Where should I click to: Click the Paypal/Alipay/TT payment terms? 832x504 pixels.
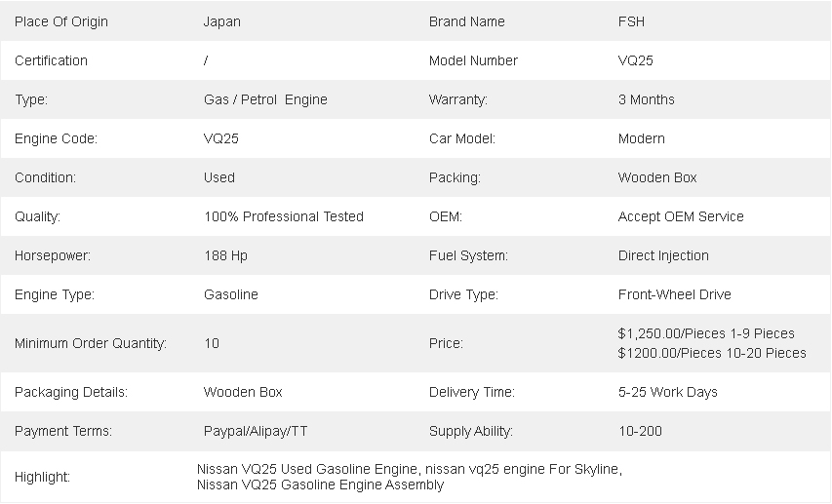256,431
